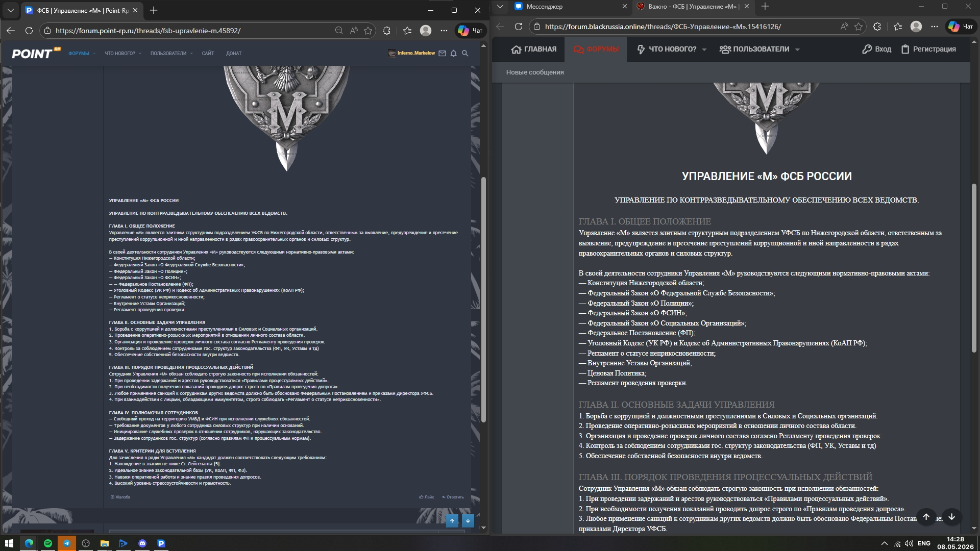Viewport: 980px width, 551px height.
Task: Click Read Aloud icon in Black Russia window
Action: [844, 27]
